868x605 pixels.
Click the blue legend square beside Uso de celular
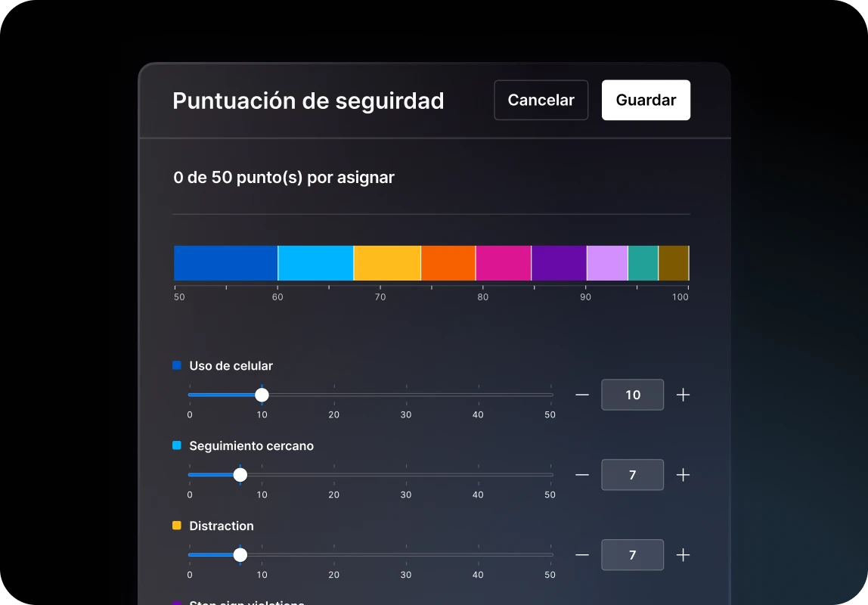pos(177,365)
